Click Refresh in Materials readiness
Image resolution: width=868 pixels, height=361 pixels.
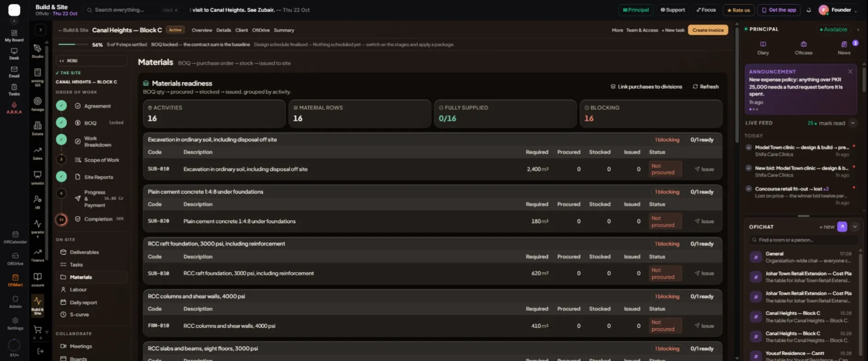(x=706, y=86)
